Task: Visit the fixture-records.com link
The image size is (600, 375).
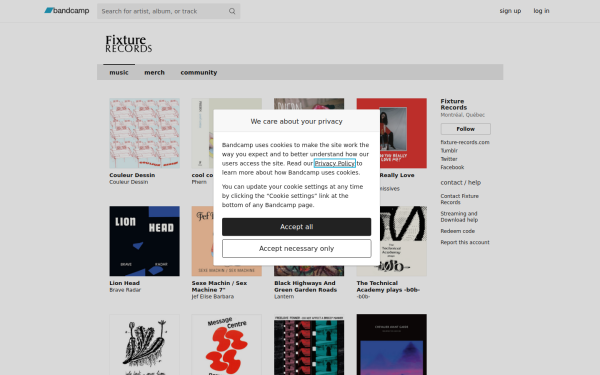Action: click(465, 142)
